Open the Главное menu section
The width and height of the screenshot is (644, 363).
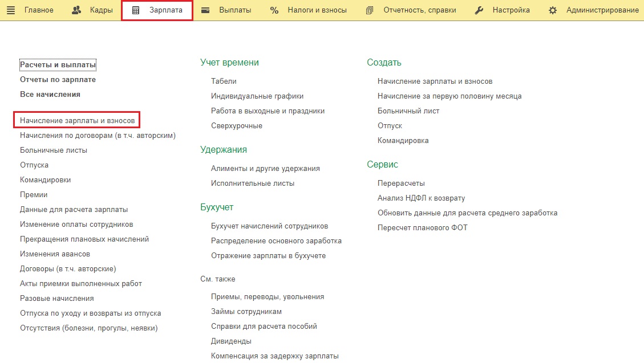[39, 10]
